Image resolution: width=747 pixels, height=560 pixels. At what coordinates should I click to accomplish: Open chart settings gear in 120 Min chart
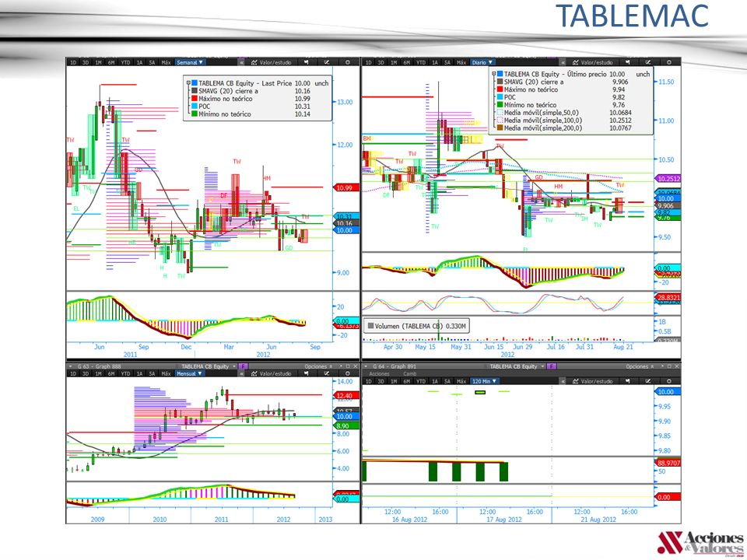pyautogui.click(x=669, y=381)
